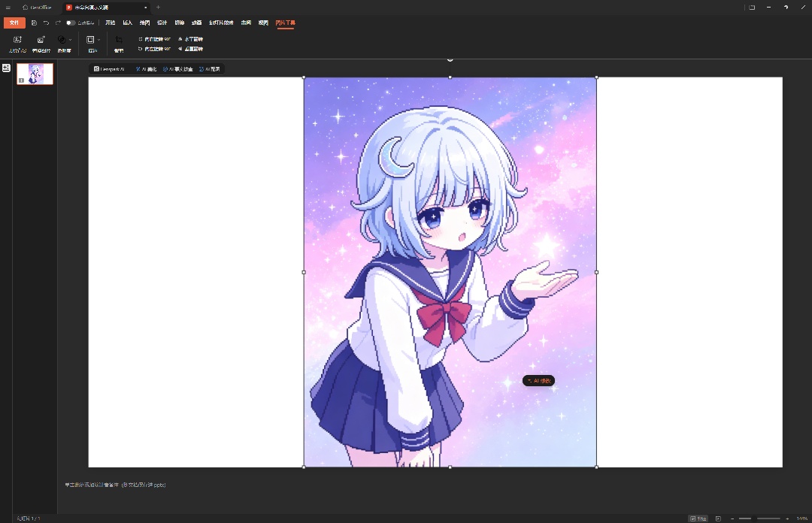Select the anime girl picture on slide

click(x=450, y=272)
